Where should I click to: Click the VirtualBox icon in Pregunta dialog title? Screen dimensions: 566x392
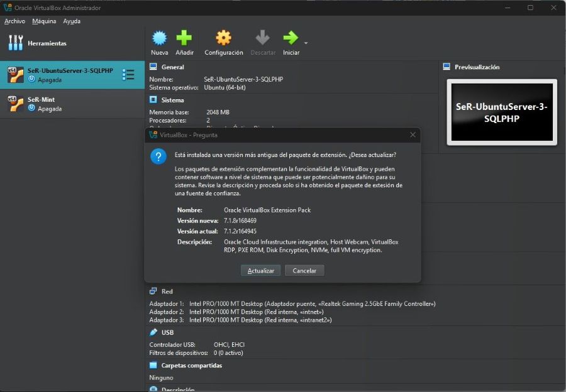(x=153, y=135)
